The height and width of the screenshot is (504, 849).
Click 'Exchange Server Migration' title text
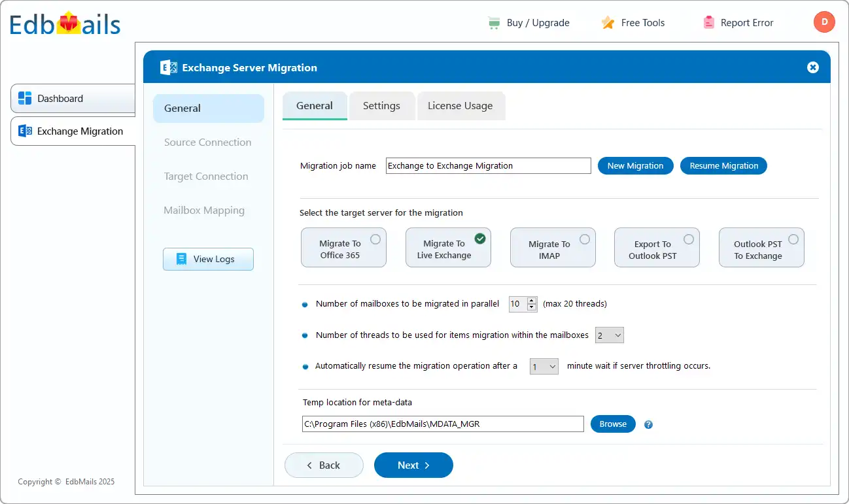pos(249,67)
